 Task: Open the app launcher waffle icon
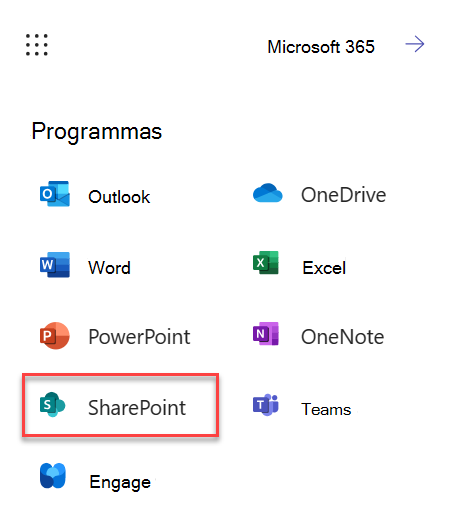[37, 45]
